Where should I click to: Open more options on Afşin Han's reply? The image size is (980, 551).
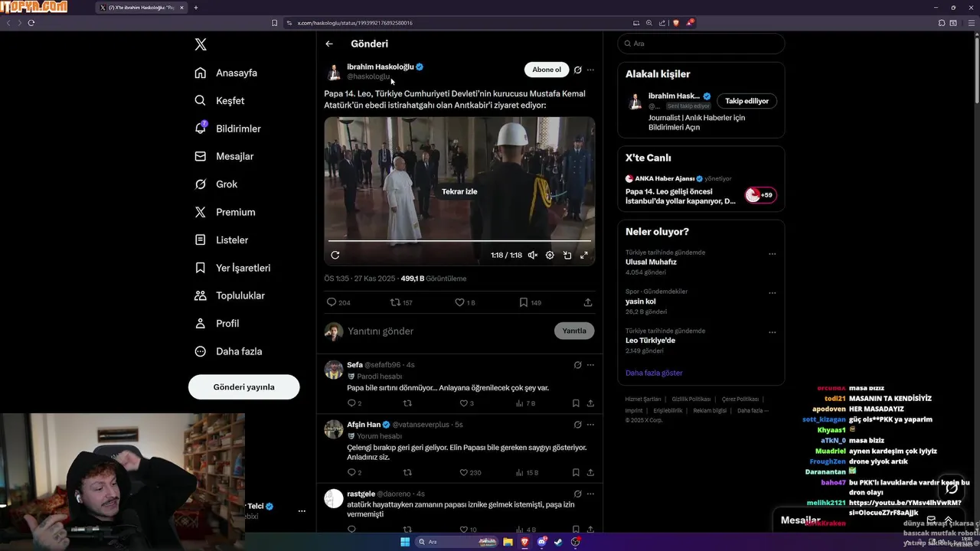tap(590, 425)
